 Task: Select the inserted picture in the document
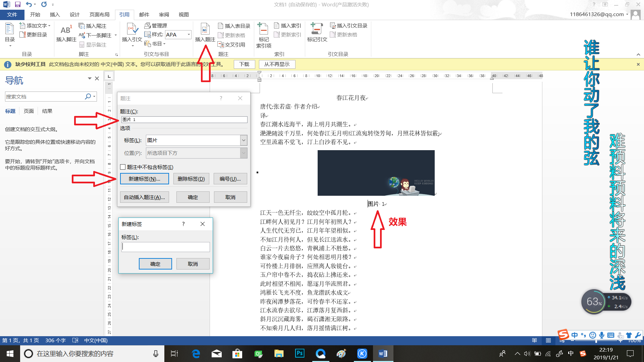(x=376, y=173)
